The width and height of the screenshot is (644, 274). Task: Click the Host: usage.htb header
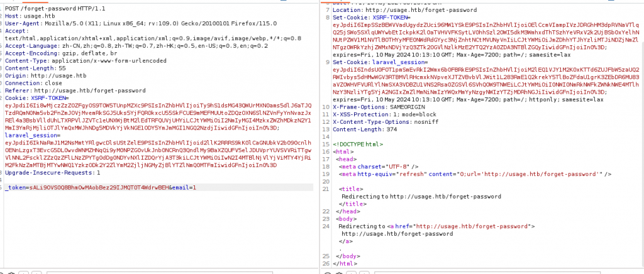coord(30,16)
